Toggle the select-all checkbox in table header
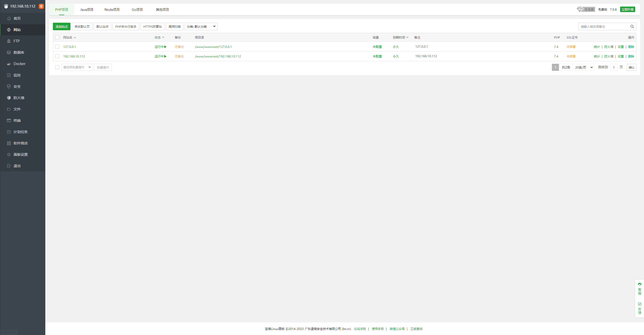 point(57,37)
